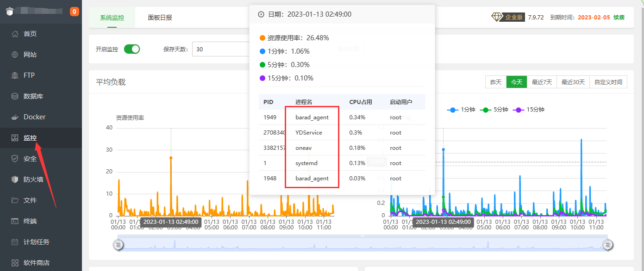Click the panel logo icon at sidebar top
This screenshot has height=271, width=644.
(11, 12)
